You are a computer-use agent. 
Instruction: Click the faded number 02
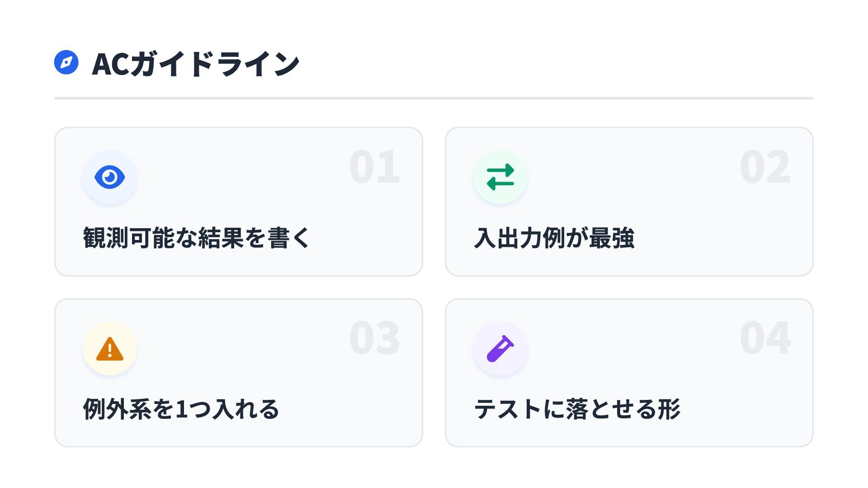(x=765, y=167)
